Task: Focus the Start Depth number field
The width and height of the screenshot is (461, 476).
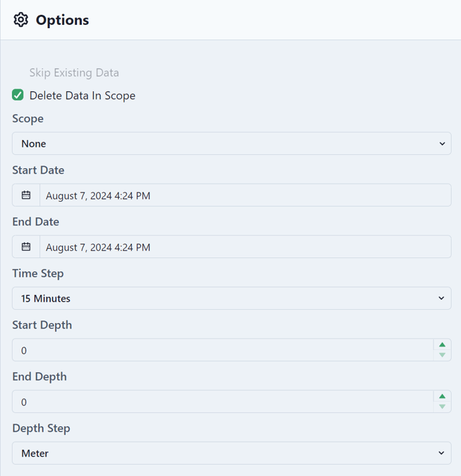Action: [x=222, y=350]
